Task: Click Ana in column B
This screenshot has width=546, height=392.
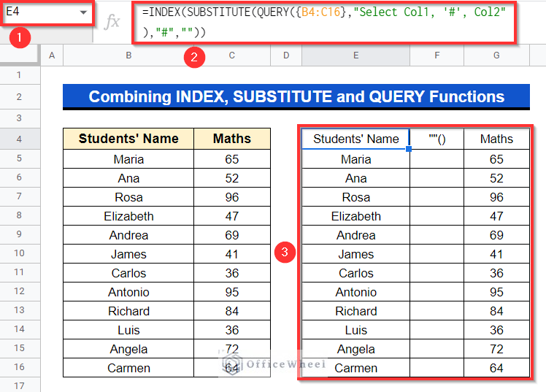Action: (128, 178)
